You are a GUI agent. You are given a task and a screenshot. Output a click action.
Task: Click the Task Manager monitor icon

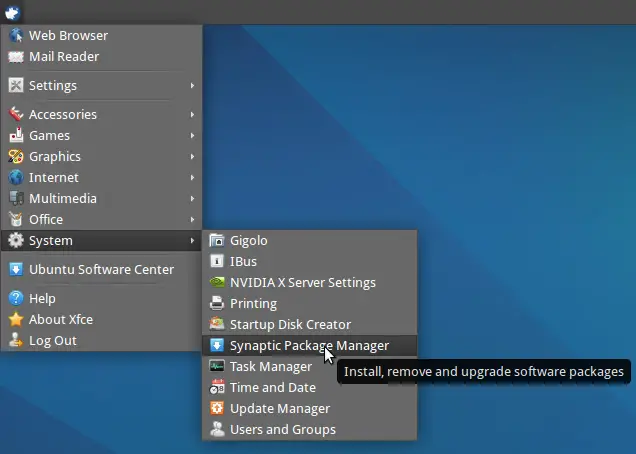217,366
